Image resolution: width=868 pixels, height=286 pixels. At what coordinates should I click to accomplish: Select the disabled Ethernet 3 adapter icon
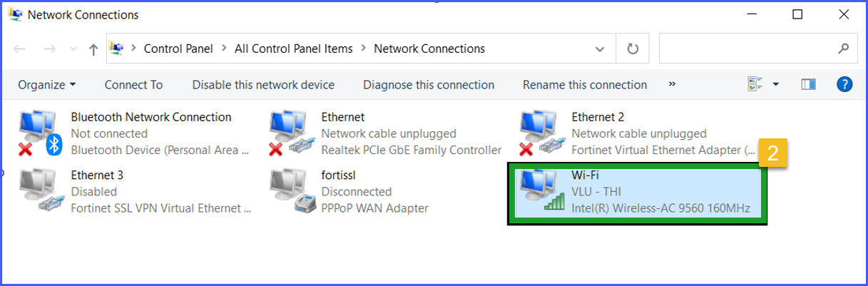(41, 191)
